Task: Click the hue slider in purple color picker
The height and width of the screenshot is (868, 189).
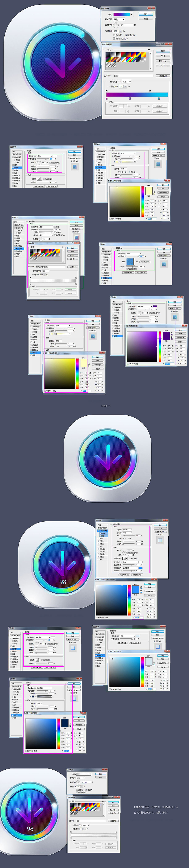Action: (x=160, y=347)
